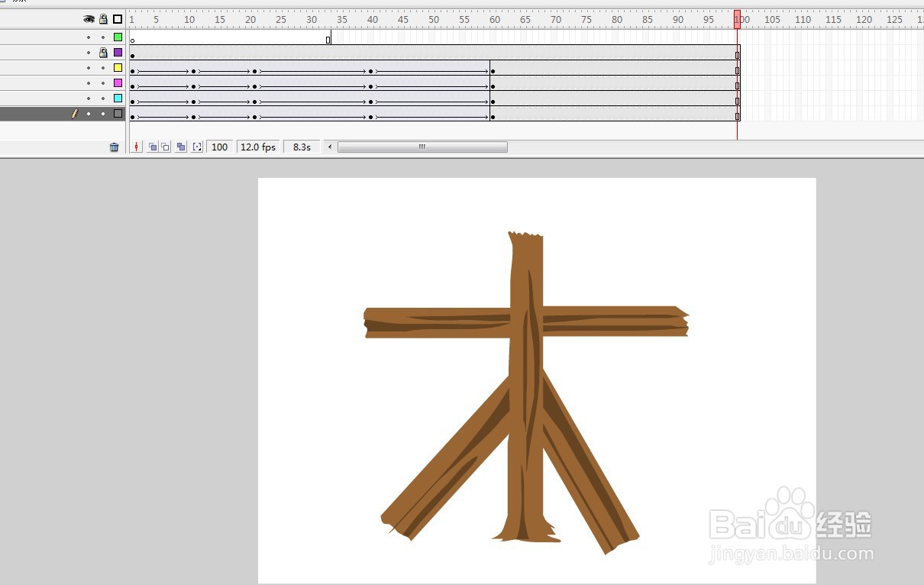
Task: Click the timeline horizontal scrollbar thumb
Action: (422, 147)
